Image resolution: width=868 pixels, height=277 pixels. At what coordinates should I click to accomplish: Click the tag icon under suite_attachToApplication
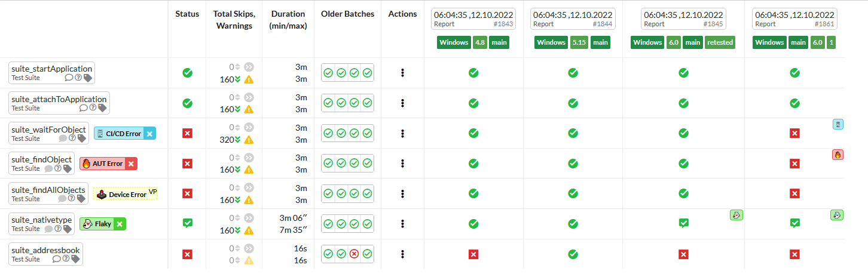102,108
